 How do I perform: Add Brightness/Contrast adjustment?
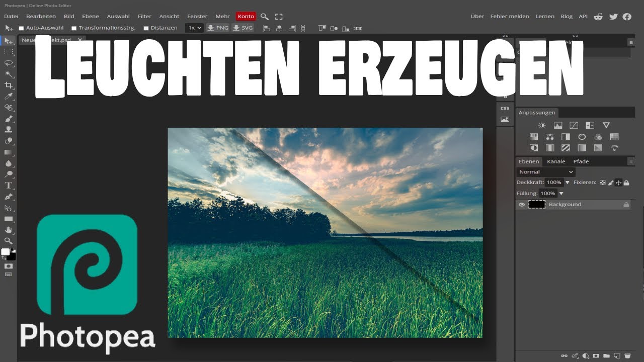pos(542,125)
